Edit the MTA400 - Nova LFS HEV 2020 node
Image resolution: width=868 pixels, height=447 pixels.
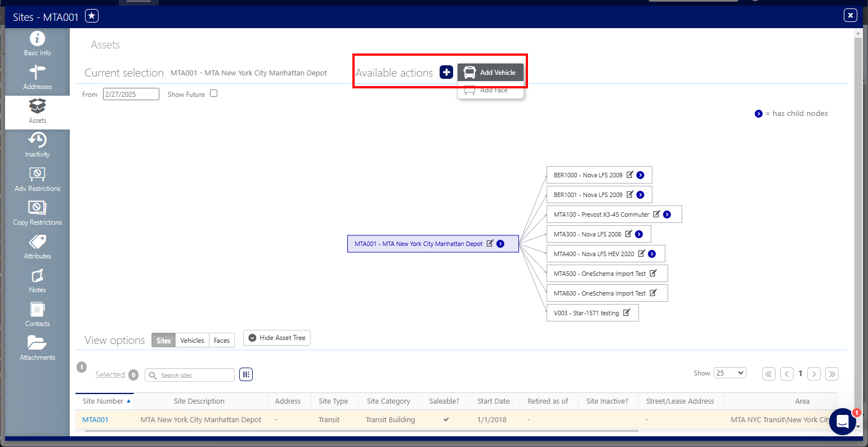pyautogui.click(x=641, y=253)
